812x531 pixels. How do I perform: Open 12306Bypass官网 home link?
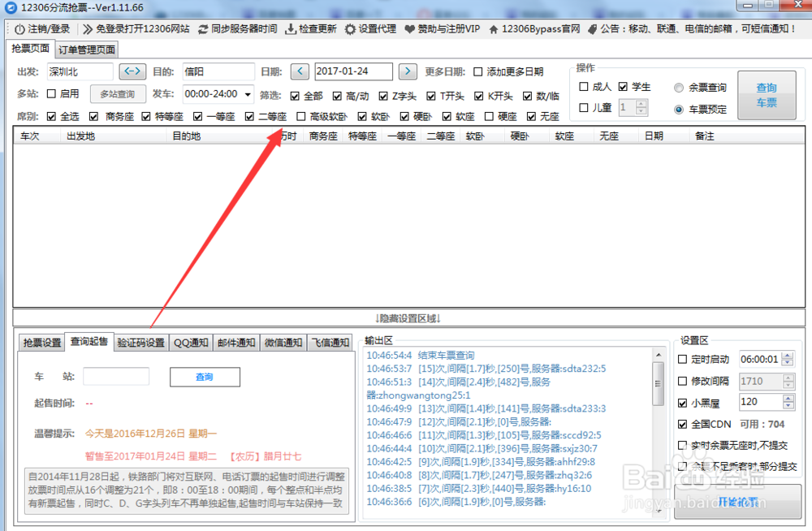(534, 29)
